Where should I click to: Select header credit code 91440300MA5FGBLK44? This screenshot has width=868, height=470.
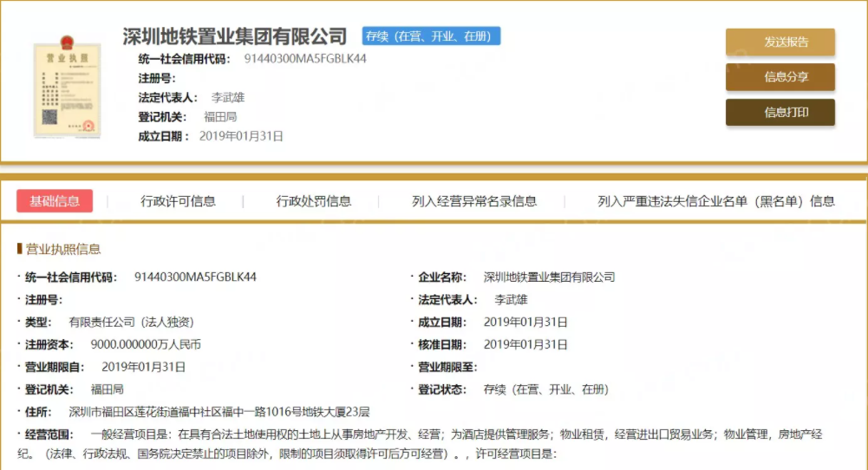pos(305,59)
